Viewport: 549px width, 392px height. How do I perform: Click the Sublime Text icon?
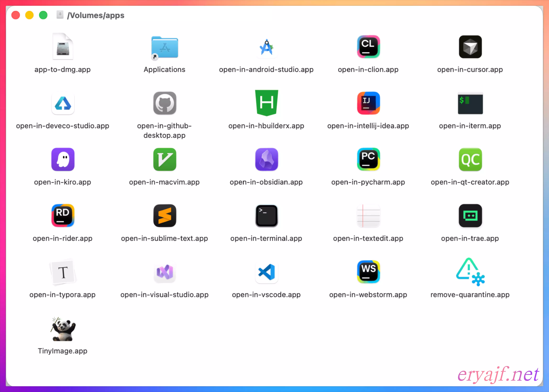point(164,215)
